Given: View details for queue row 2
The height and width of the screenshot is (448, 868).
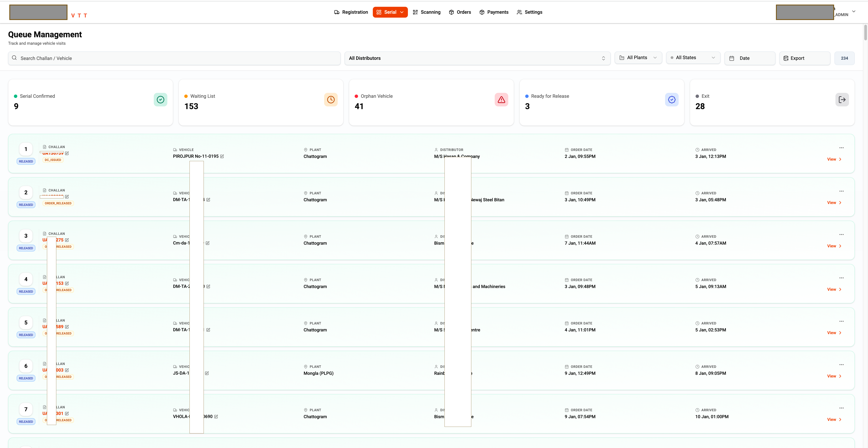Looking at the screenshot, I should coord(834,203).
